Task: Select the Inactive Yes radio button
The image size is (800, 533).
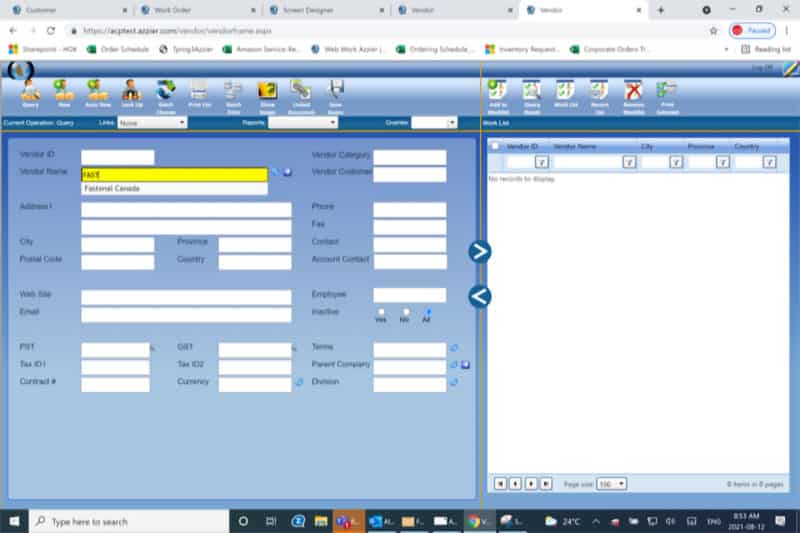Action: (x=381, y=312)
